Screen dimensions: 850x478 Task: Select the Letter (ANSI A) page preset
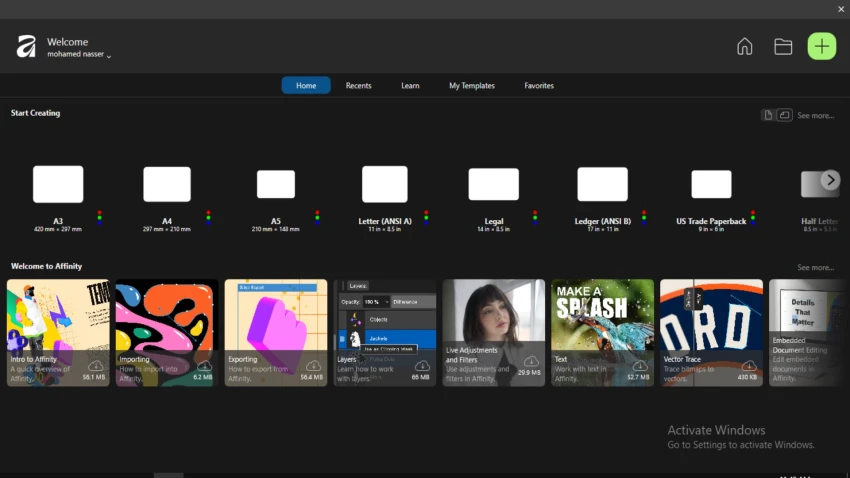pos(384,185)
